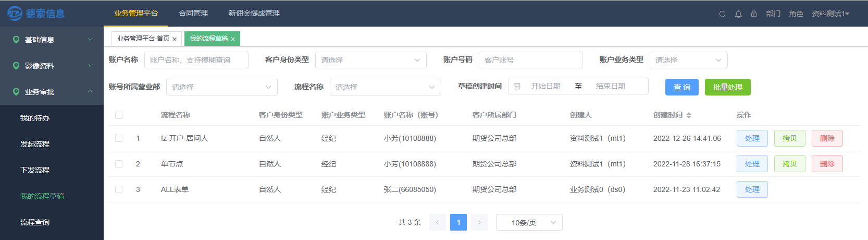The width and height of the screenshot is (868, 240).
Task: Click the 基础信息 location pin icon
Action: click(x=16, y=40)
